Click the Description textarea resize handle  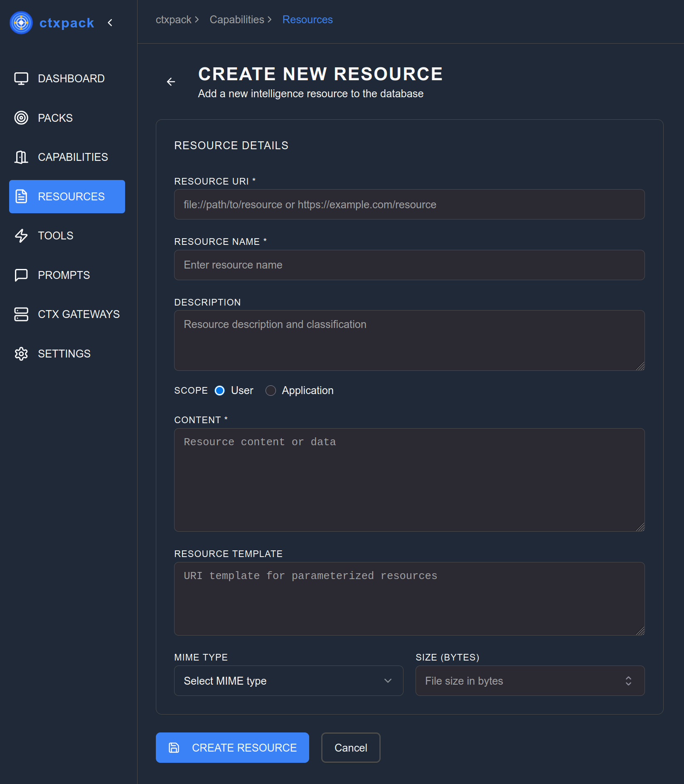(x=640, y=366)
